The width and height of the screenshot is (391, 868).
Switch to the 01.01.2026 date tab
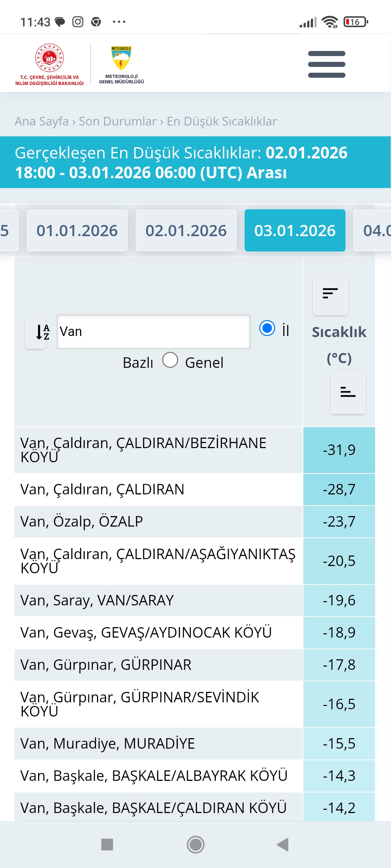point(77,230)
